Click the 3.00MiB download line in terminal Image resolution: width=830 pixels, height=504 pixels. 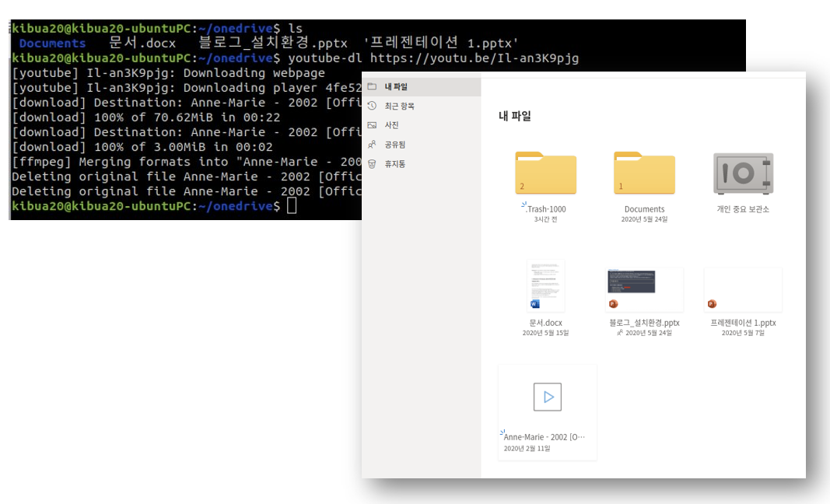pos(142,147)
